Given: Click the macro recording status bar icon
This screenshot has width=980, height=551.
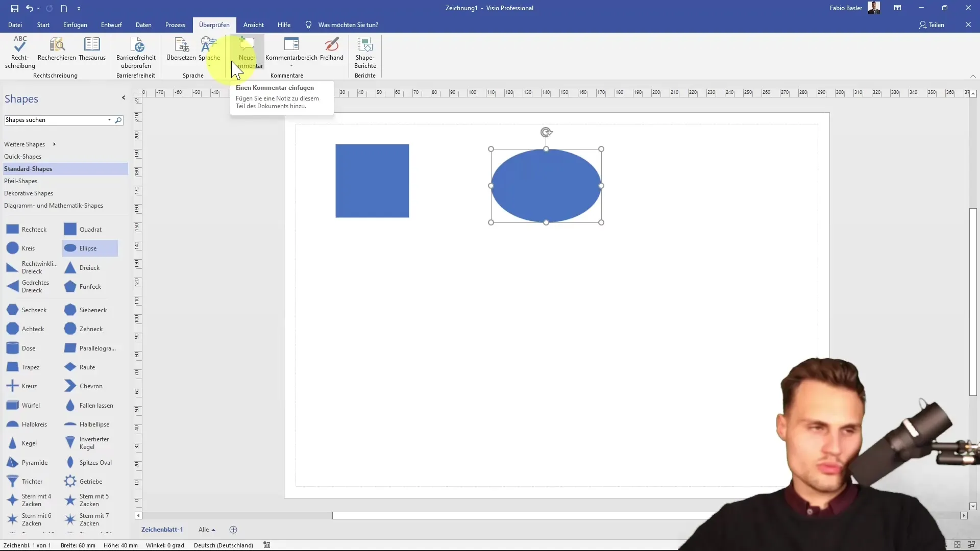Looking at the screenshot, I should coord(266,545).
